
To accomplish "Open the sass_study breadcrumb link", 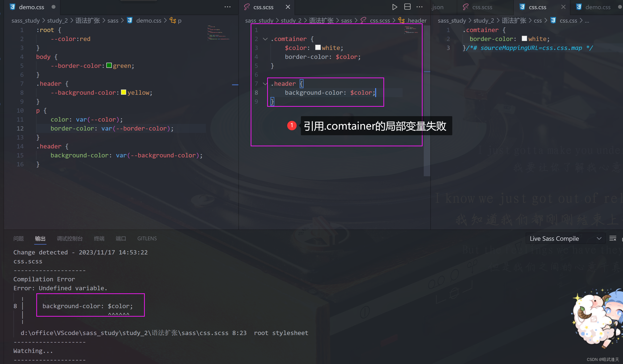I will (25, 20).
